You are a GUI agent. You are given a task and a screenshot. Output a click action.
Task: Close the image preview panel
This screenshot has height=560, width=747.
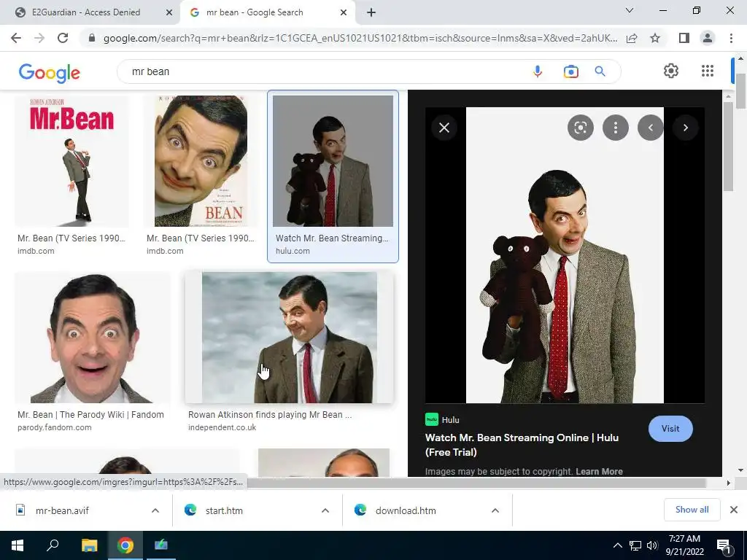click(x=444, y=128)
